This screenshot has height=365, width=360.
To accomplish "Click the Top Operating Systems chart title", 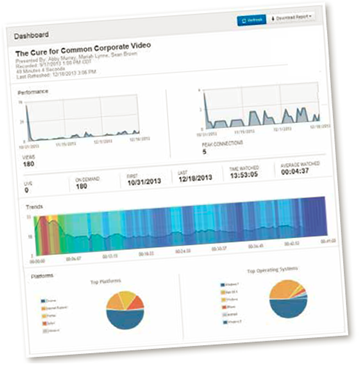I will click(273, 270).
